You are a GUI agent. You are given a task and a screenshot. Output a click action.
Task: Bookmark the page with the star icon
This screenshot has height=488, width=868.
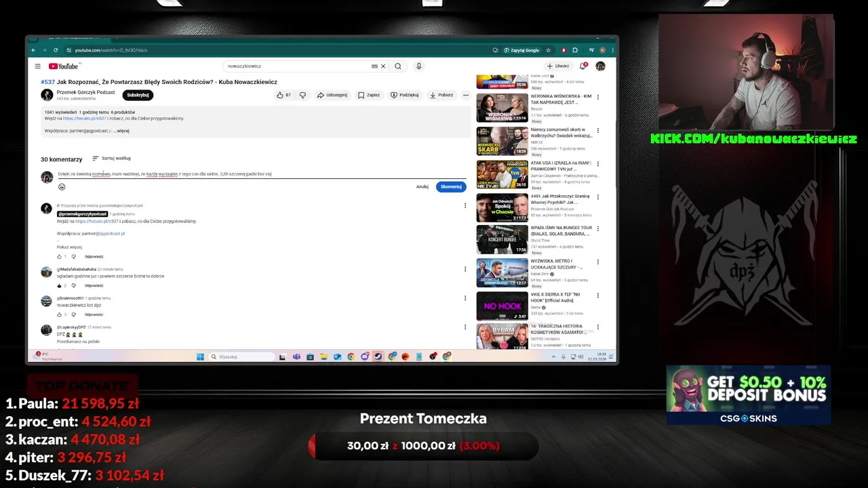(549, 50)
